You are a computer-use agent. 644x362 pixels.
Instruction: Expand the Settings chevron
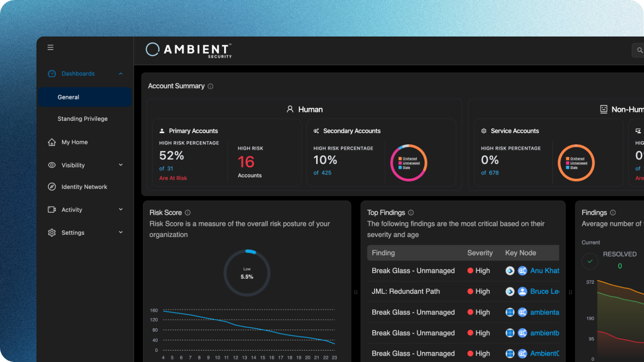[x=121, y=232]
